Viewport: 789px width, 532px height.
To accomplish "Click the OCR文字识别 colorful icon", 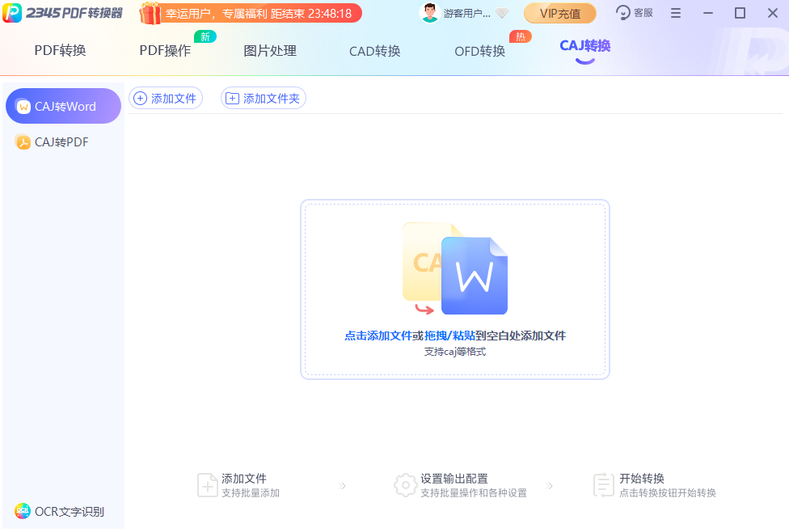I will (23, 511).
